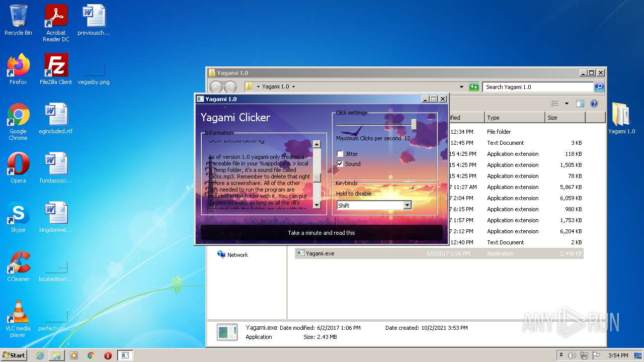Toggle Explorer preview pane icon

pos(580,104)
